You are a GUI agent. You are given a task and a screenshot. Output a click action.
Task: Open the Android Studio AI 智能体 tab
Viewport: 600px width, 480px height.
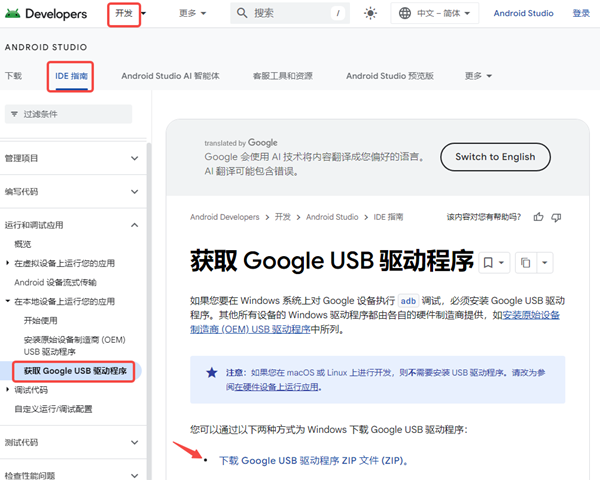tap(170, 76)
